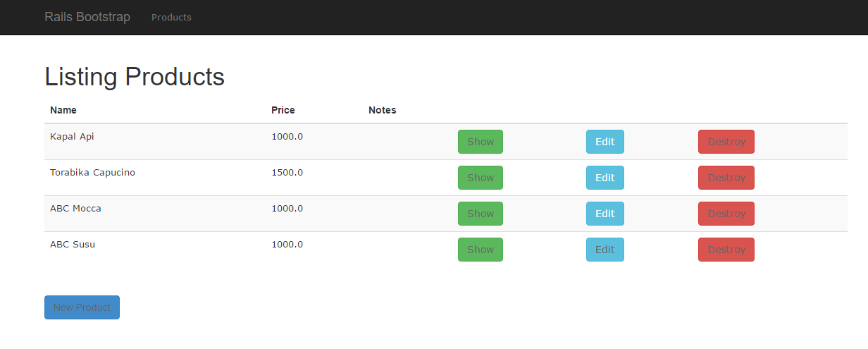
Task: Go to Rails Bootstrap brand link
Action: 87,17
